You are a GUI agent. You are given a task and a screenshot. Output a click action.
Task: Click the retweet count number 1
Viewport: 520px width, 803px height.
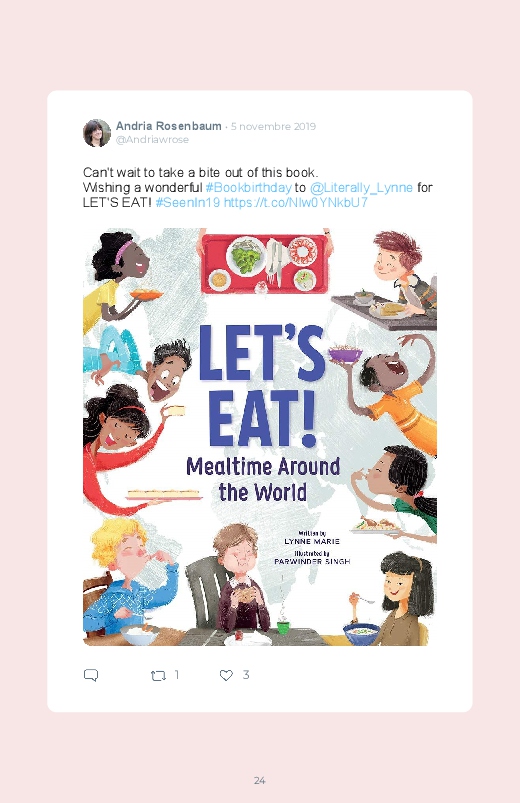tap(177, 675)
